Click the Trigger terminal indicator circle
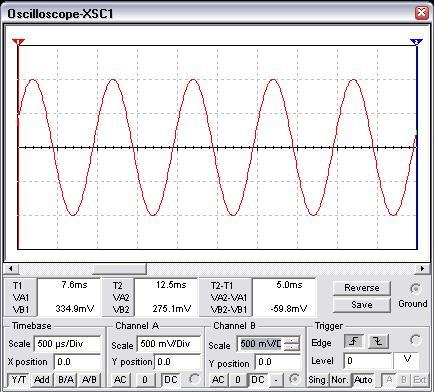434x392 pixels. pyautogui.click(x=415, y=340)
